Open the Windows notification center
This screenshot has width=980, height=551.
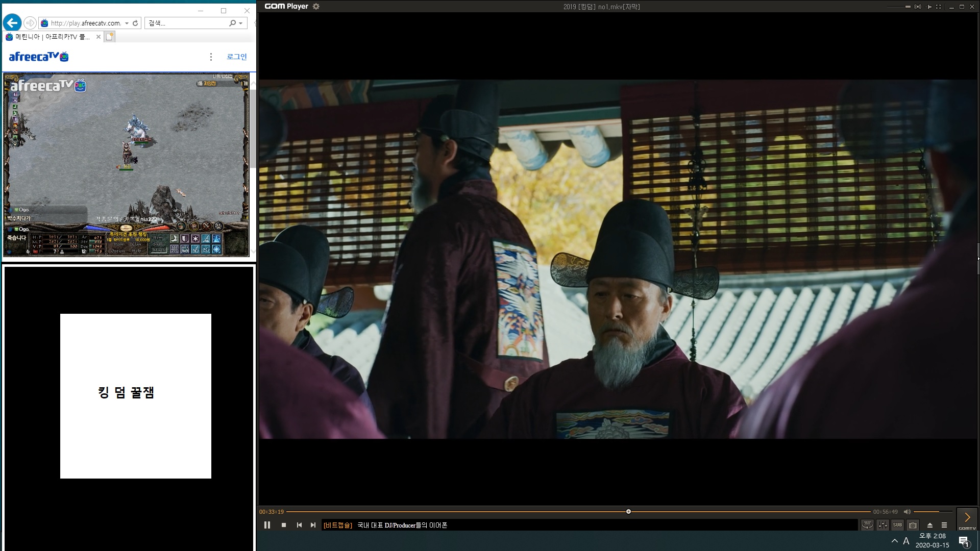point(964,541)
